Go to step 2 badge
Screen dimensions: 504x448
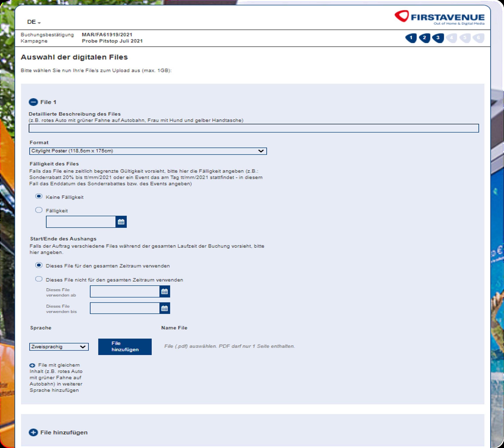424,38
